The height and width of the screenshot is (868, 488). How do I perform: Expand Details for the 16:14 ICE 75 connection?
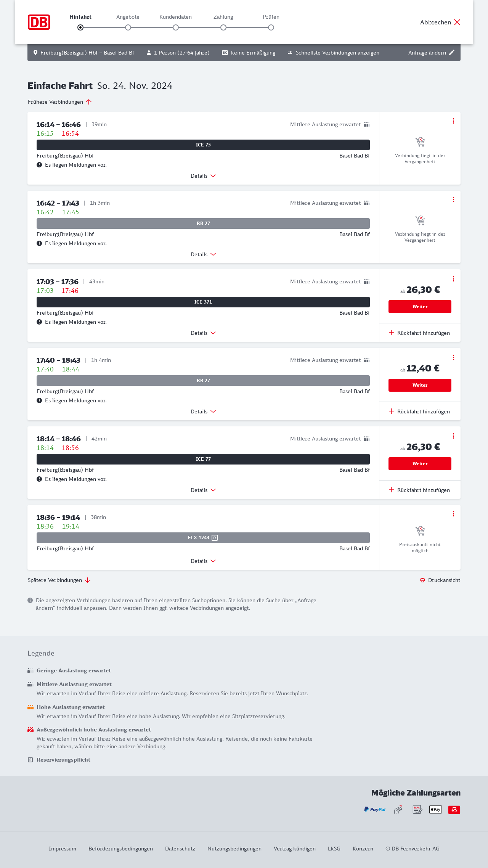click(203, 176)
